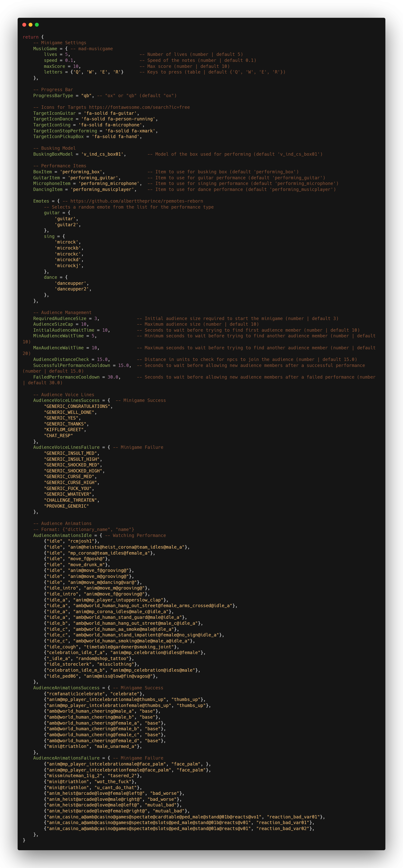Click the 'lives = 5,' line
403x868 pixels.
(x=57, y=55)
